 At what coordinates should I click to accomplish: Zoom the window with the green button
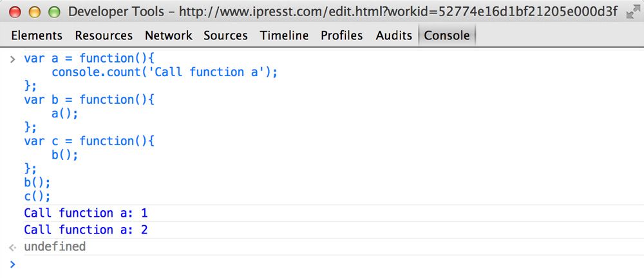pyautogui.click(x=53, y=12)
